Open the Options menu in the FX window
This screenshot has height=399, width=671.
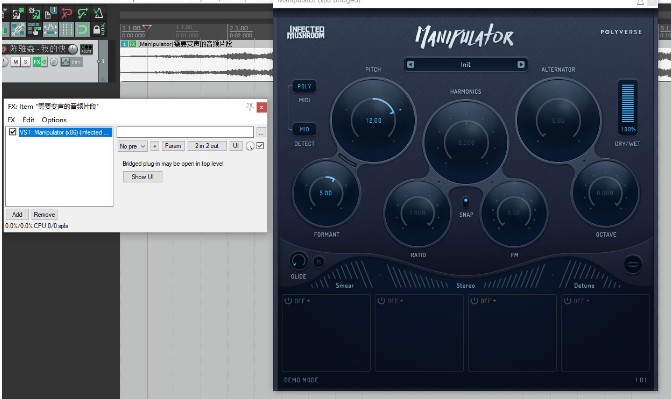(x=54, y=119)
